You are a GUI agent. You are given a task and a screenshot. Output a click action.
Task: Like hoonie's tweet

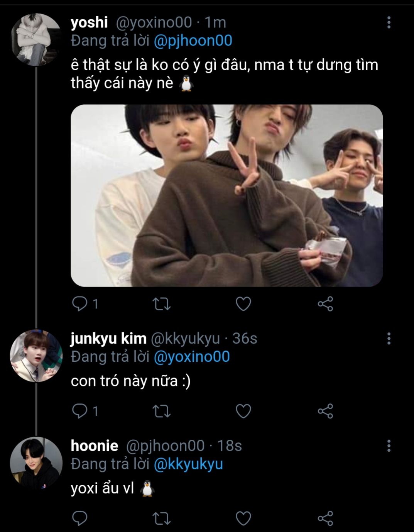point(243,518)
